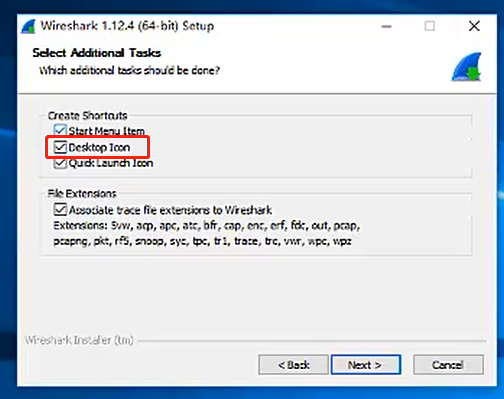Click the 'File Extensions' group label
The height and width of the screenshot is (399, 504).
tap(82, 193)
